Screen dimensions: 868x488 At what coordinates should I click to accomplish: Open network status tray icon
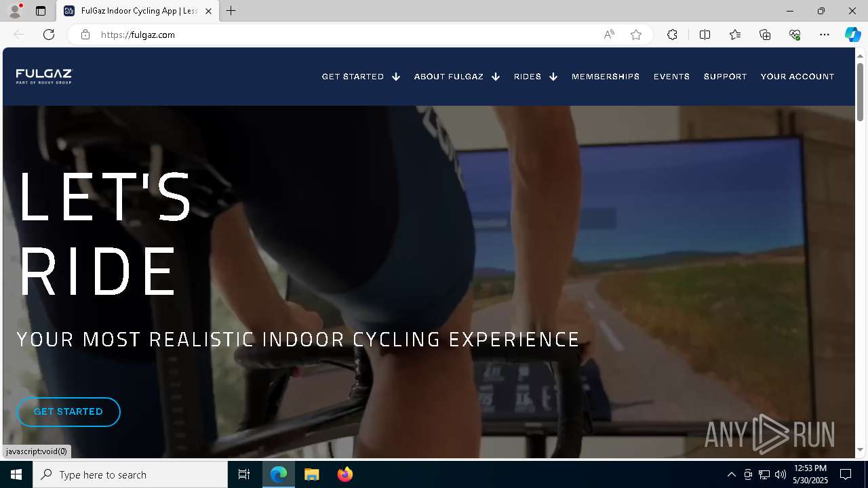click(764, 474)
